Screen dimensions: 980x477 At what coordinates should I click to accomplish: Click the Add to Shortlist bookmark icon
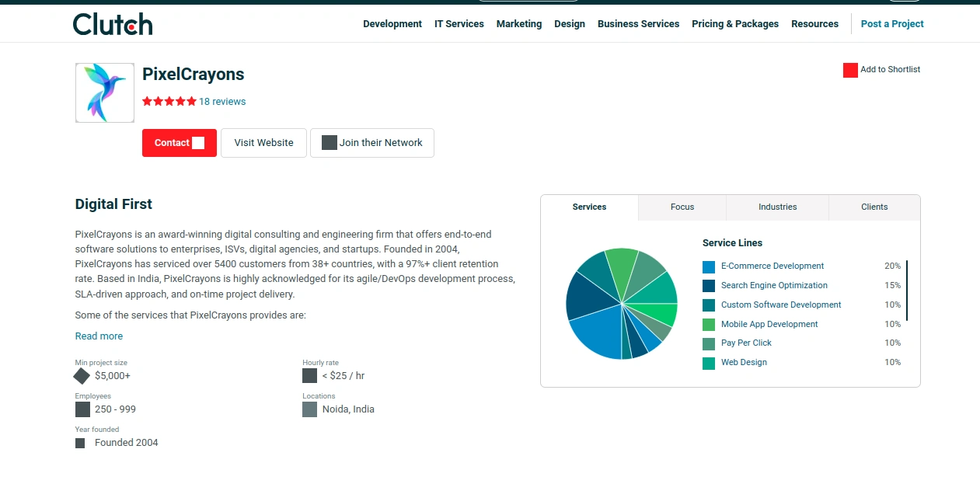coord(850,70)
